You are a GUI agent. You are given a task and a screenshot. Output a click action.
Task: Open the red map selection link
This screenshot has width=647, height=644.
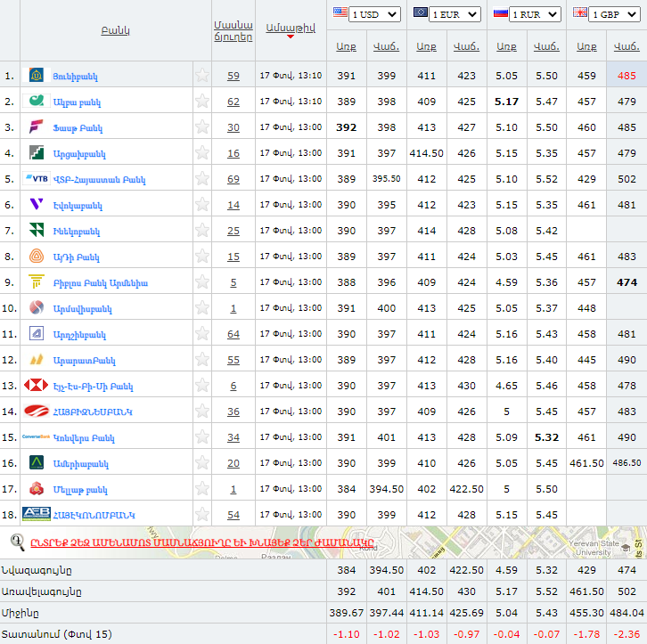click(x=202, y=542)
